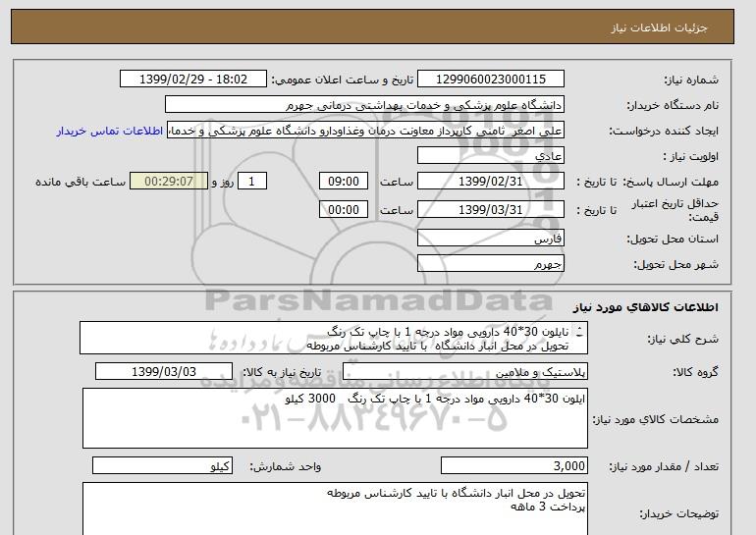Click the label شهر محل تحویل
This screenshot has height=535, width=756.
click(675, 265)
